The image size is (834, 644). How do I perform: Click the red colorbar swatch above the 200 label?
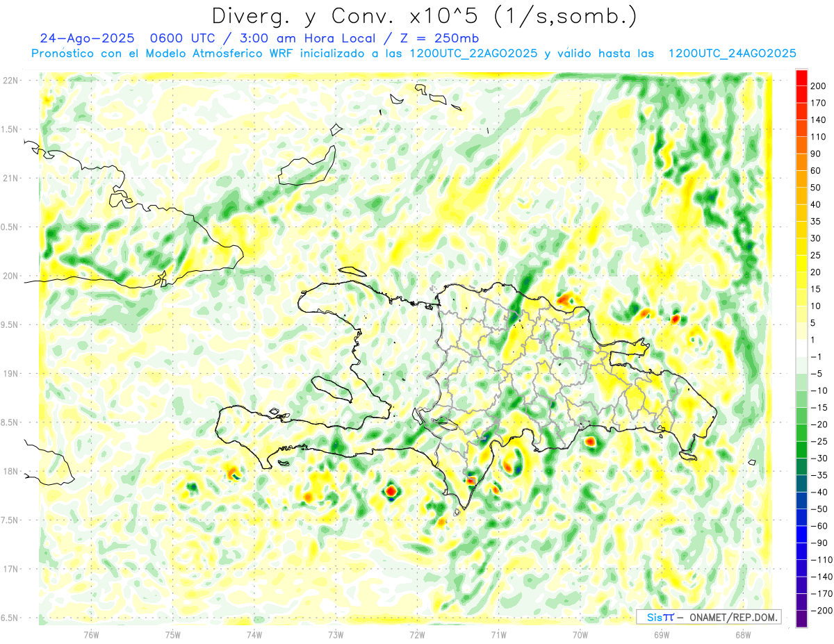[801, 78]
